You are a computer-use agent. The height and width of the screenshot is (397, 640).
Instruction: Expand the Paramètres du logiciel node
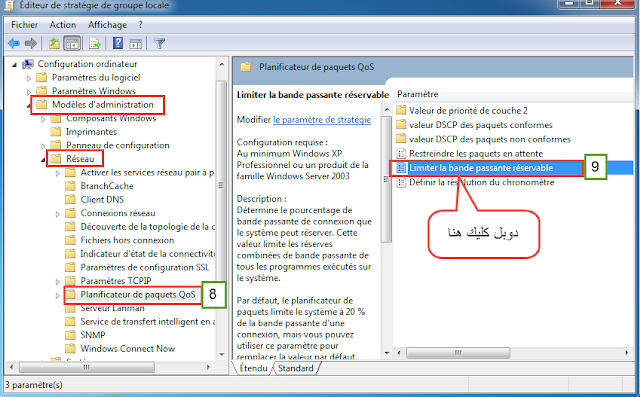point(29,78)
